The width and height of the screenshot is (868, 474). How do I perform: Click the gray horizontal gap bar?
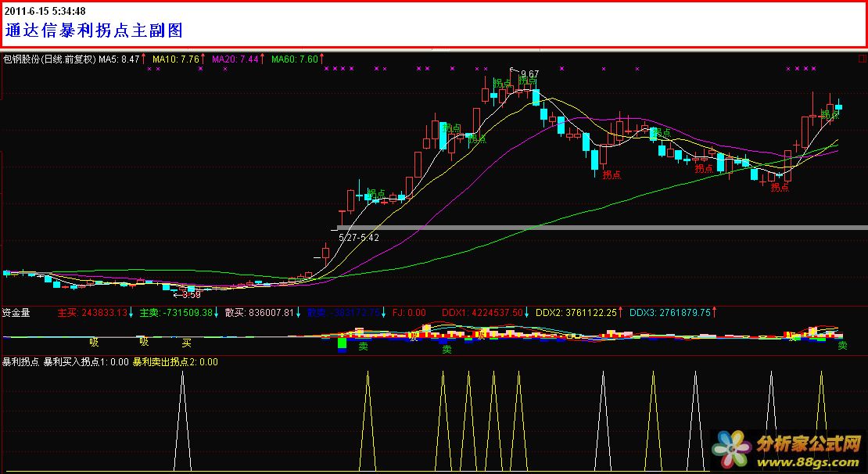pos(602,228)
